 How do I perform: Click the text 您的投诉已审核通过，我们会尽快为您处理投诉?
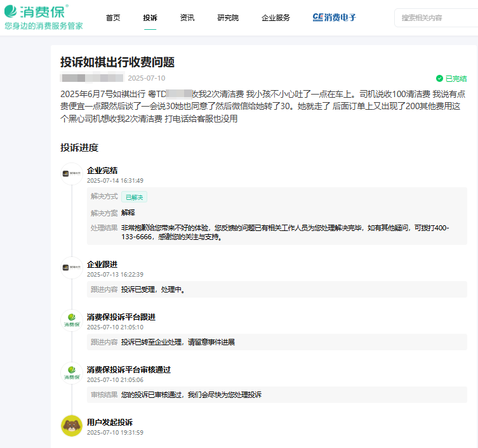click(192, 395)
